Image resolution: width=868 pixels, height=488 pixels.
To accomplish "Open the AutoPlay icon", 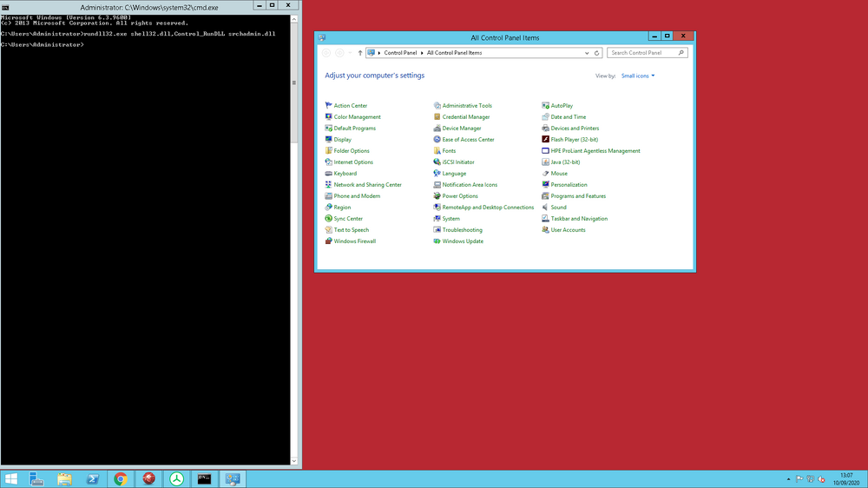I will pos(545,105).
